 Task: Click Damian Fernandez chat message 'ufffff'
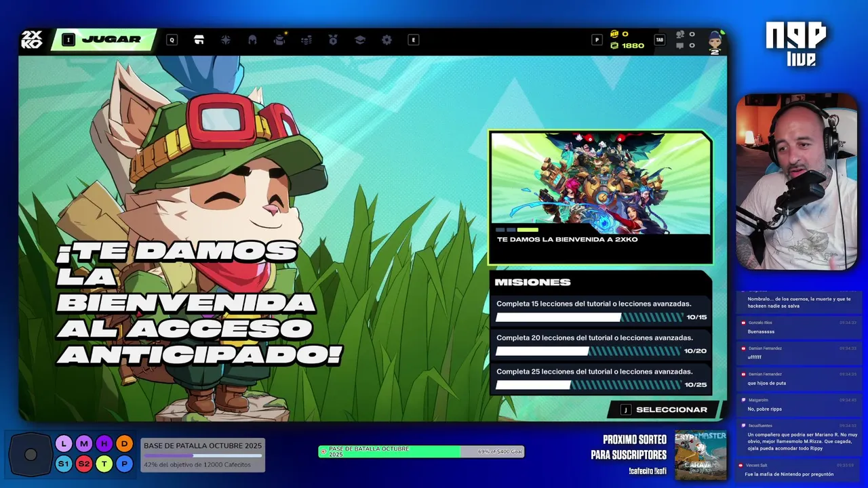point(799,352)
